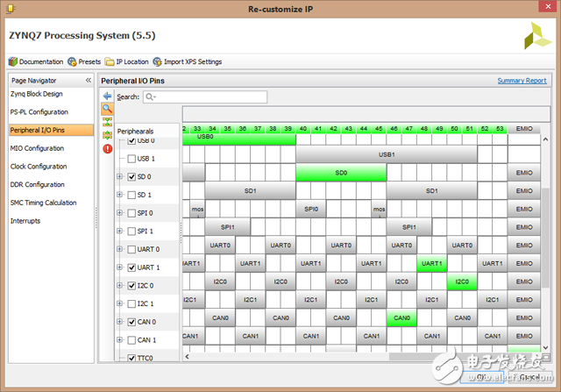Tick the SPI 0 checkbox
This screenshot has height=392, width=561.
(x=131, y=213)
